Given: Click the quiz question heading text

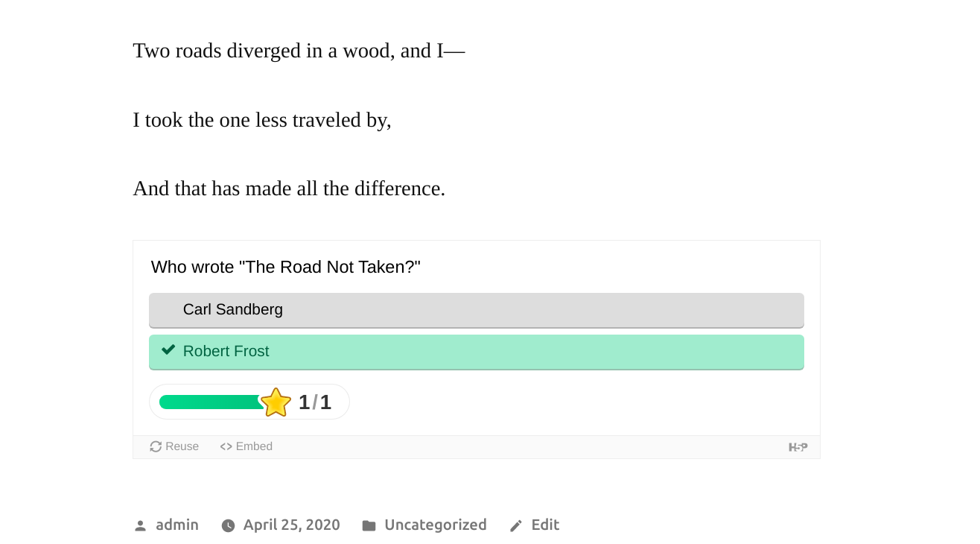Looking at the screenshot, I should point(286,267).
